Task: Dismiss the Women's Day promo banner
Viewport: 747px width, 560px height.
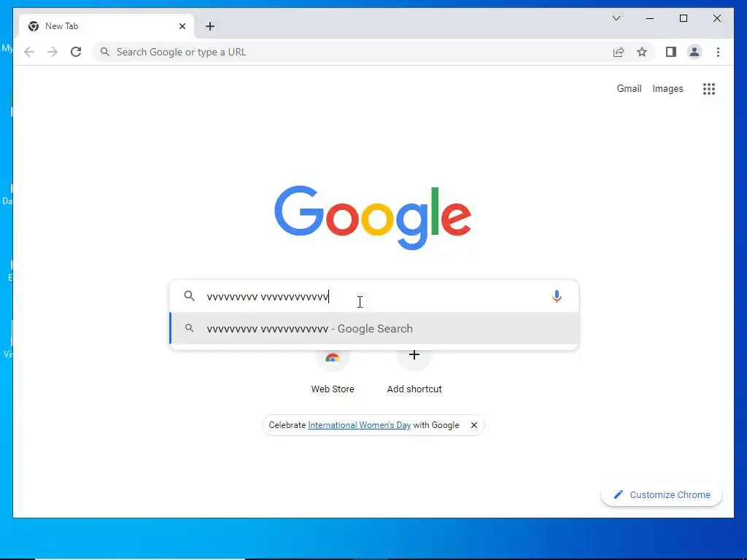Action: pyautogui.click(x=474, y=425)
